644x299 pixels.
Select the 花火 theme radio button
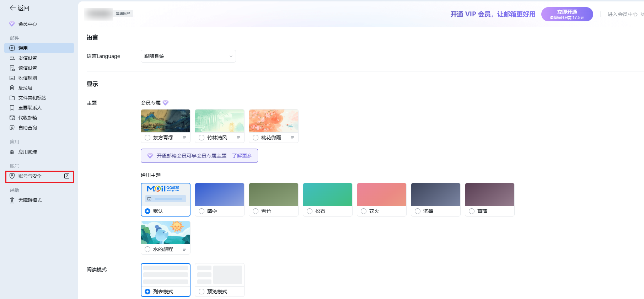click(x=364, y=211)
